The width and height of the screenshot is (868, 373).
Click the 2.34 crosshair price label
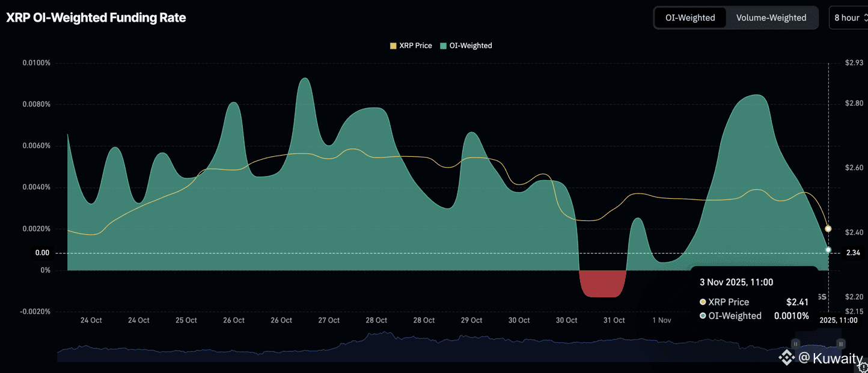click(853, 253)
